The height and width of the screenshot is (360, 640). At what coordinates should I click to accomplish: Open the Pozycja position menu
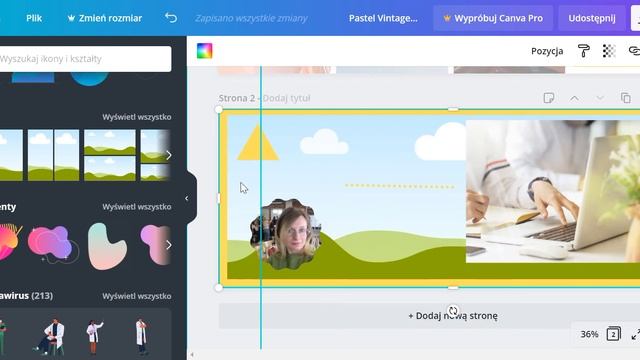tap(547, 51)
